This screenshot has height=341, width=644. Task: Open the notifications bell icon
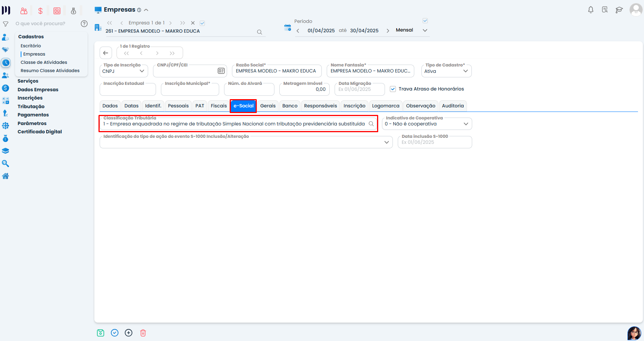[591, 10]
